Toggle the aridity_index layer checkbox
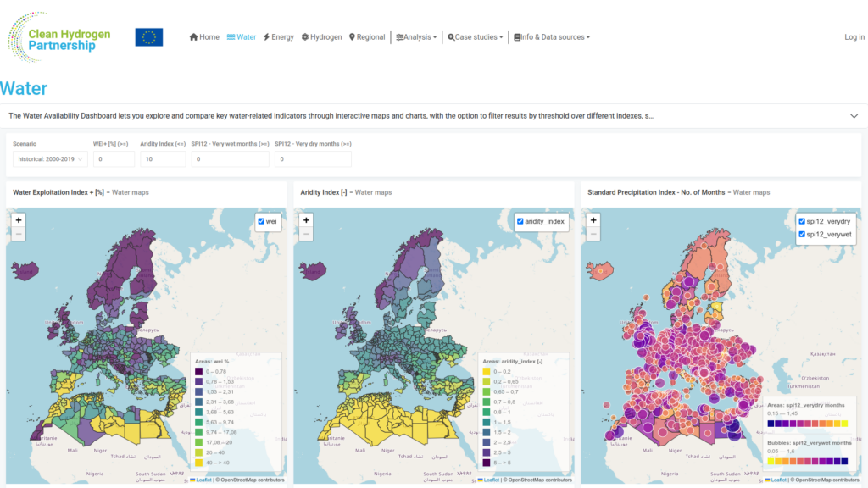This screenshot has height=488, width=868. [x=520, y=221]
